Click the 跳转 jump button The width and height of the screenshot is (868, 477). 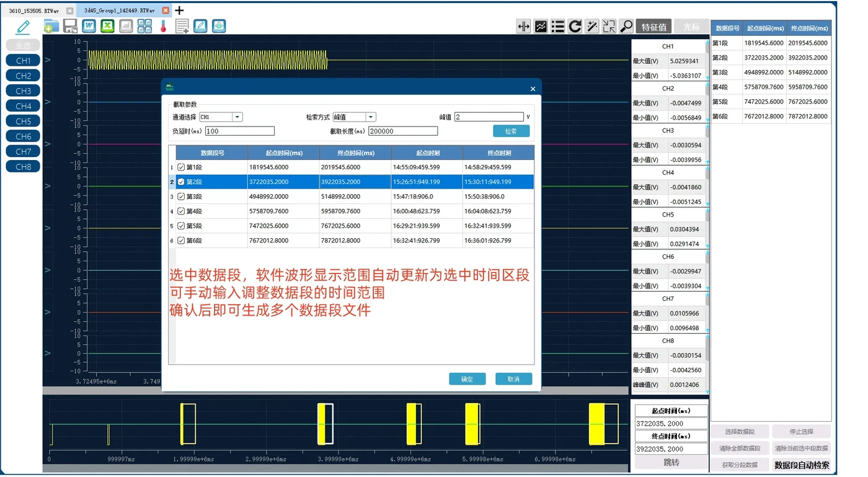point(671,462)
